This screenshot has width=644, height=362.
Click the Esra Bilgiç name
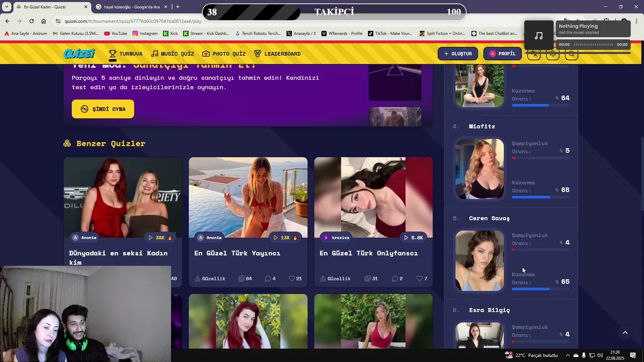490,310
